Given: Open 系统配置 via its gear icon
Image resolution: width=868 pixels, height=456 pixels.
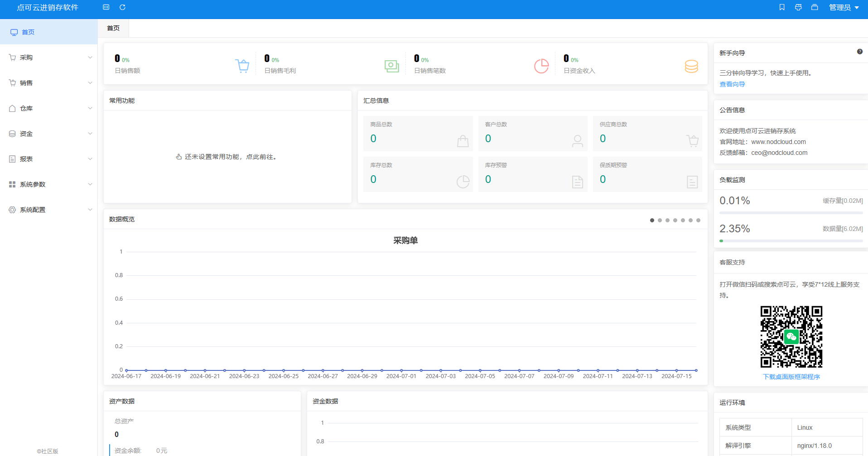Looking at the screenshot, I should click(12, 209).
